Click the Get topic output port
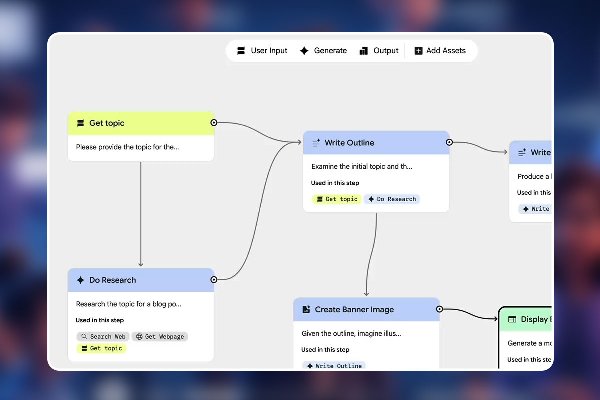 pyautogui.click(x=214, y=122)
